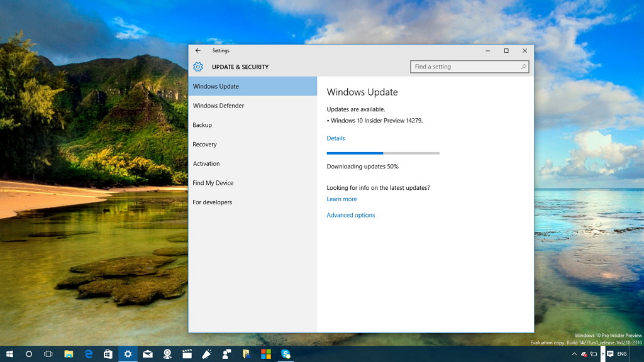Open the ENG language switcher
The width and height of the screenshot is (644, 362).
622,354
